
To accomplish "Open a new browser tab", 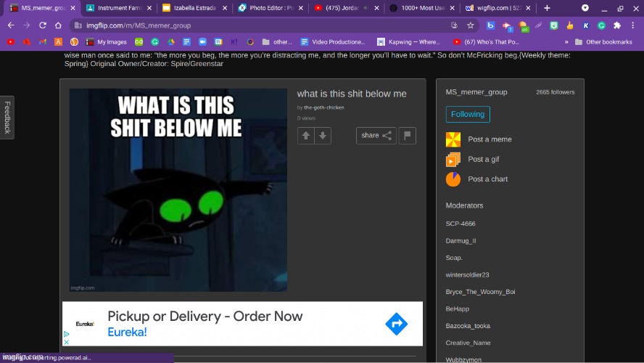I will (547, 8).
